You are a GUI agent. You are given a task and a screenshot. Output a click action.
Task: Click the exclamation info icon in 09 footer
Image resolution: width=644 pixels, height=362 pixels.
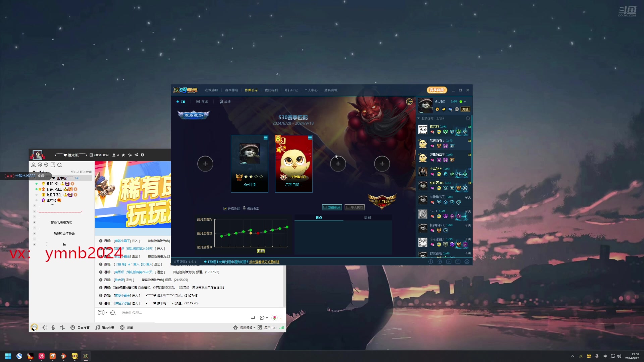pos(431,262)
